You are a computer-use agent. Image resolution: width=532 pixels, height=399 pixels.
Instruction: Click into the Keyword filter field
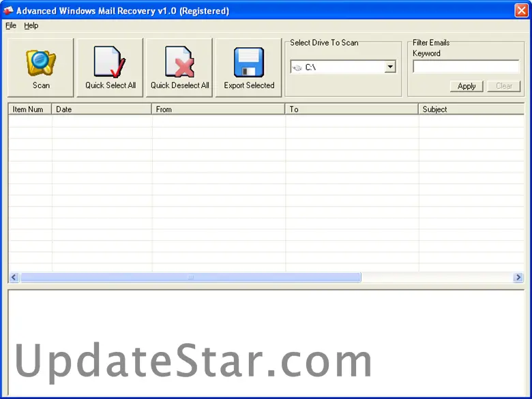click(466, 67)
